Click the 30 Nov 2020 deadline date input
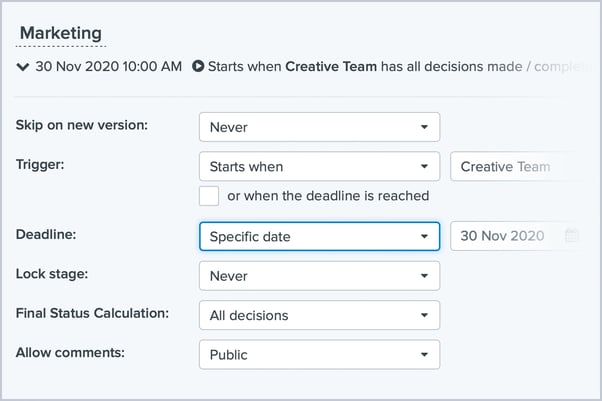 pyautogui.click(x=503, y=236)
